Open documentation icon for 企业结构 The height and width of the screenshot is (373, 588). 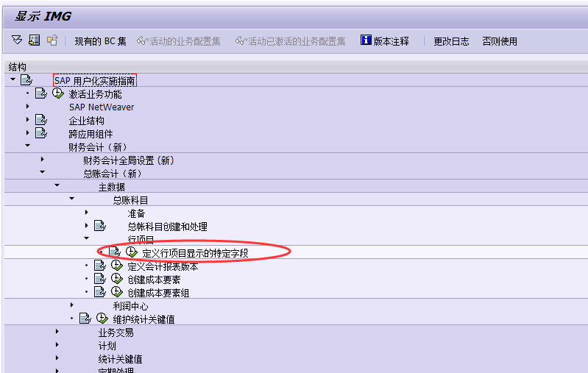41,120
